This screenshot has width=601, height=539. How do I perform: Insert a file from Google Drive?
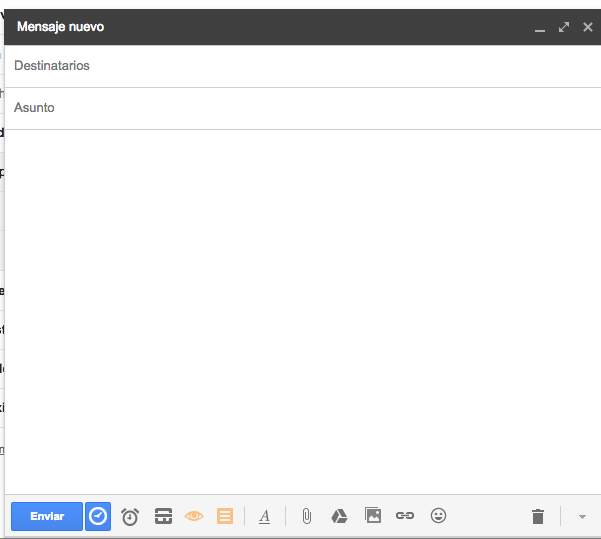pyautogui.click(x=339, y=516)
